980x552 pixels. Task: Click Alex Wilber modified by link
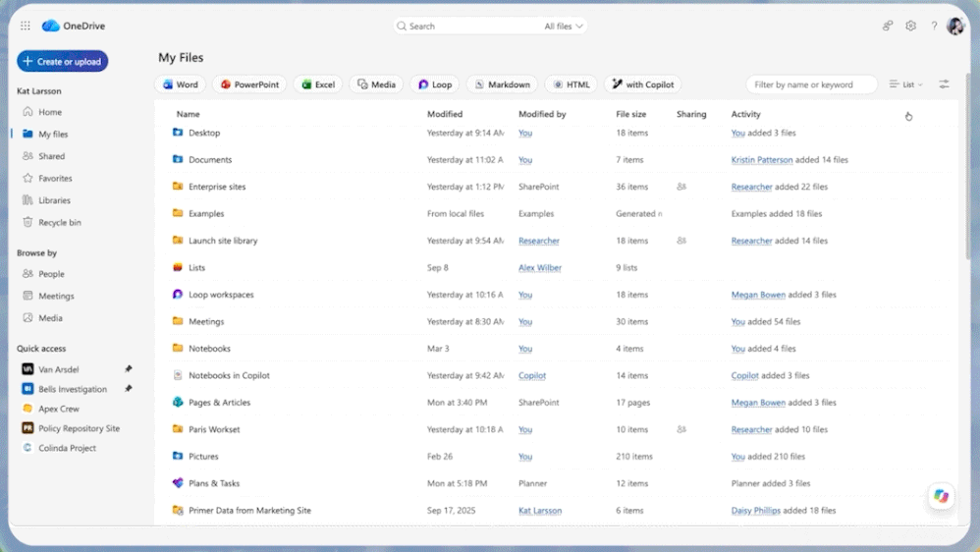tap(540, 267)
